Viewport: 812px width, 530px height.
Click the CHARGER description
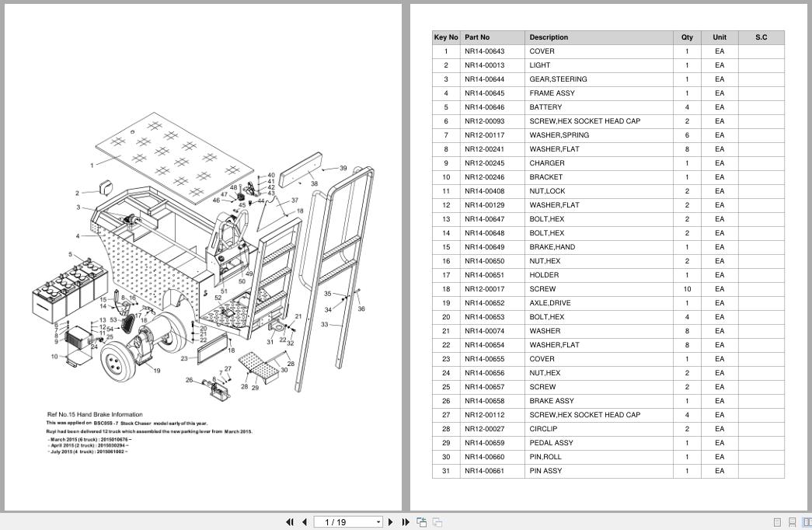coord(547,163)
